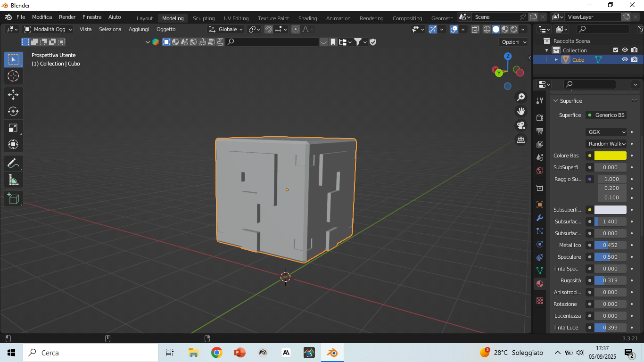Open the Opzioni dropdown
Screen dimensions: 644x362
click(x=514, y=42)
